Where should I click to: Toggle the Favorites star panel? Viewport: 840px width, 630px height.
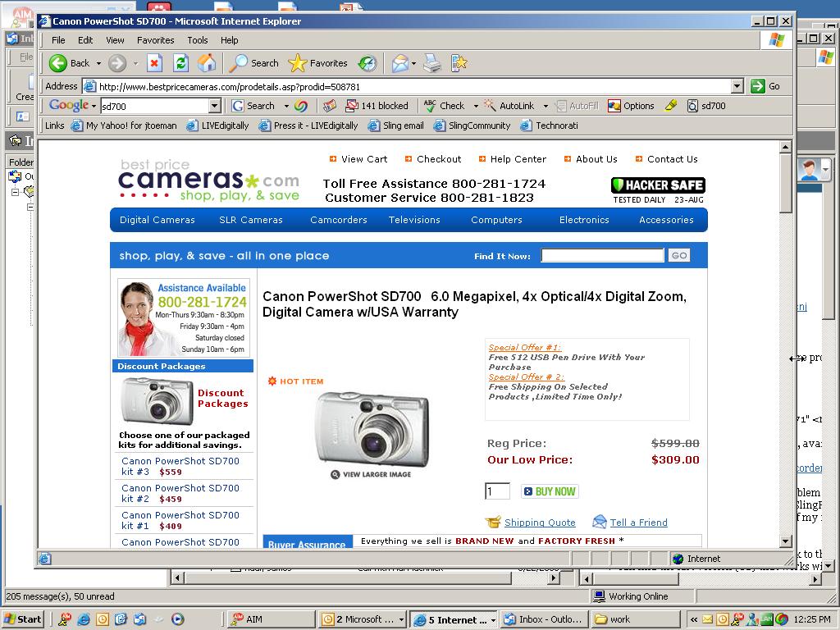(318, 63)
